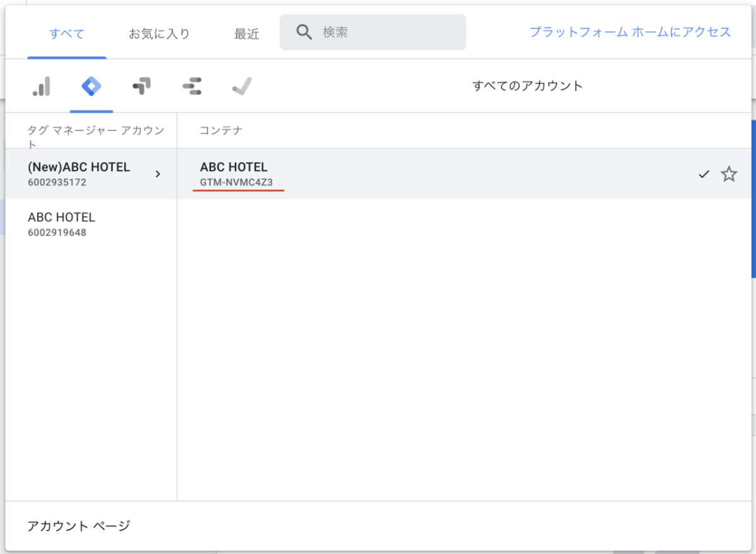Expand the (New)ABC HOTEL account chevron

click(157, 175)
